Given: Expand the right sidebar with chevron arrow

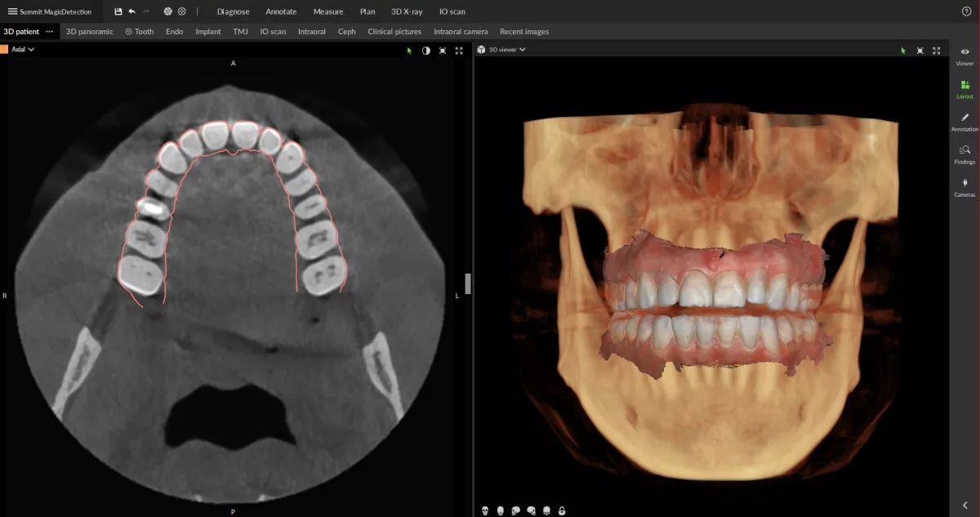Looking at the screenshot, I should (x=965, y=506).
